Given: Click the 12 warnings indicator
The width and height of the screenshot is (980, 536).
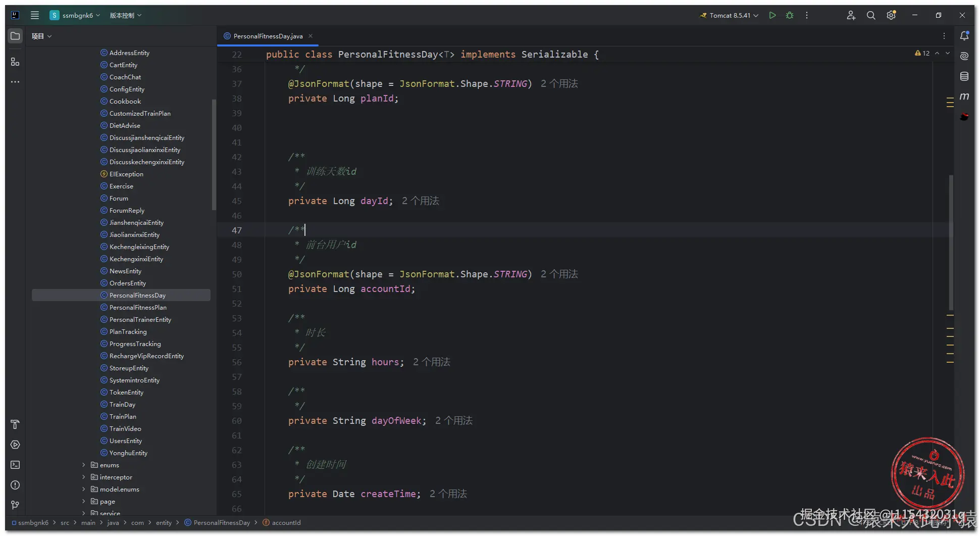Looking at the screenshot, I should tap(922, 53).
